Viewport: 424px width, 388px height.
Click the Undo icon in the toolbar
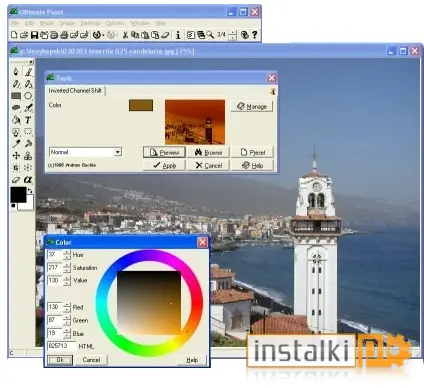[x=97, y=35]
